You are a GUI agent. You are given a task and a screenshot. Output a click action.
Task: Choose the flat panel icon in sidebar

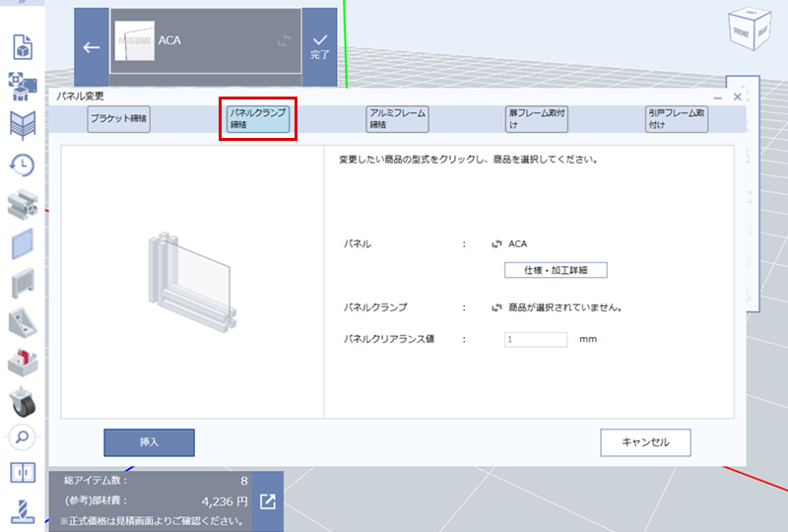22,243
